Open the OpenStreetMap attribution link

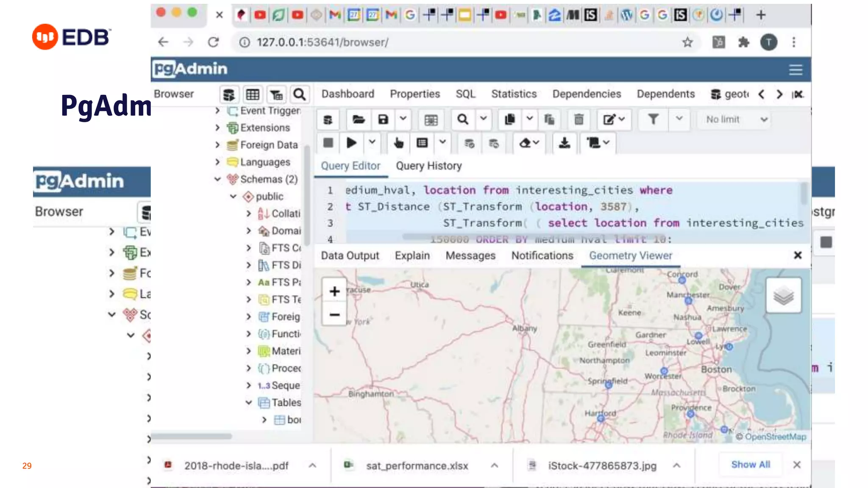tap(776, 437)
